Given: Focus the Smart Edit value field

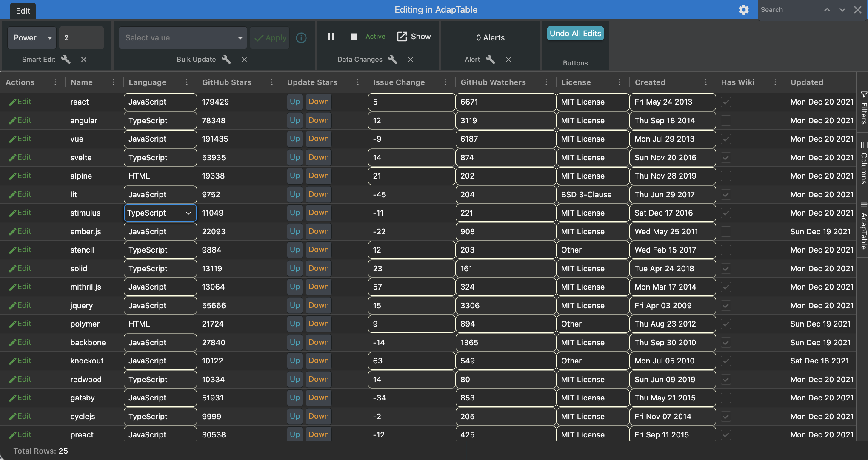Looking at the screenshot, I should (x=82, y=38).
